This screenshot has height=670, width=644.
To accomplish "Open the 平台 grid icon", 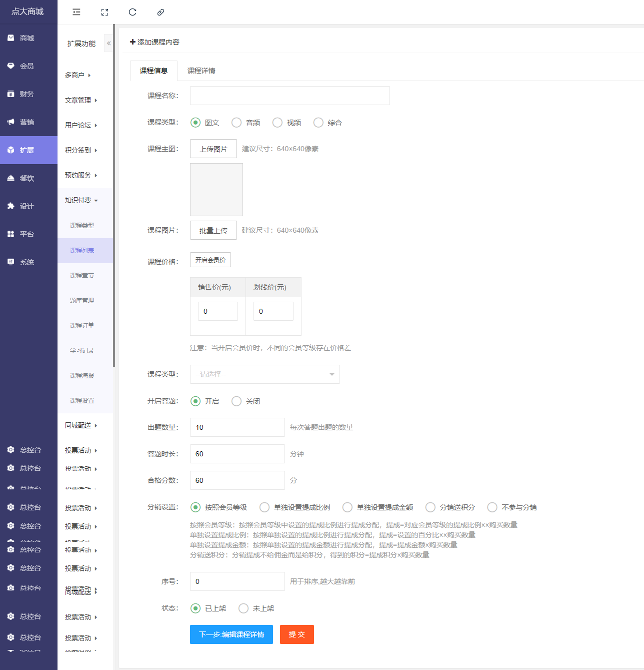I will point(11,234).
